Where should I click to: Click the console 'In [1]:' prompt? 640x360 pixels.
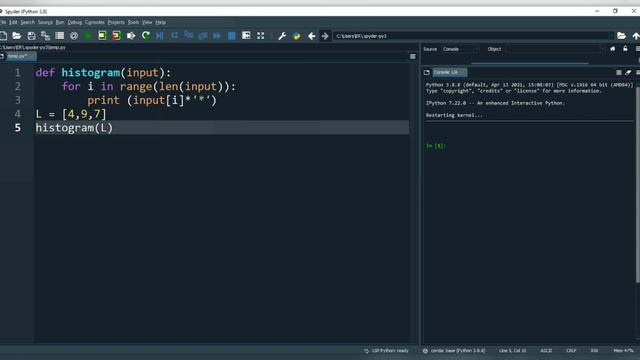(x=436, y=146)
